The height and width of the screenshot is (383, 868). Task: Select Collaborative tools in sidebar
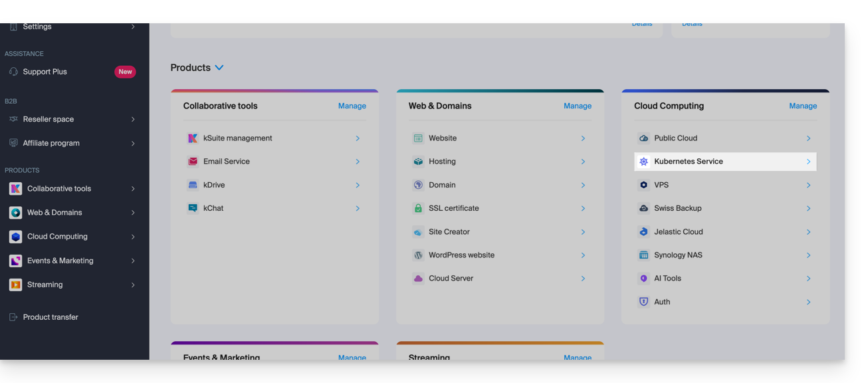(59, 189)
